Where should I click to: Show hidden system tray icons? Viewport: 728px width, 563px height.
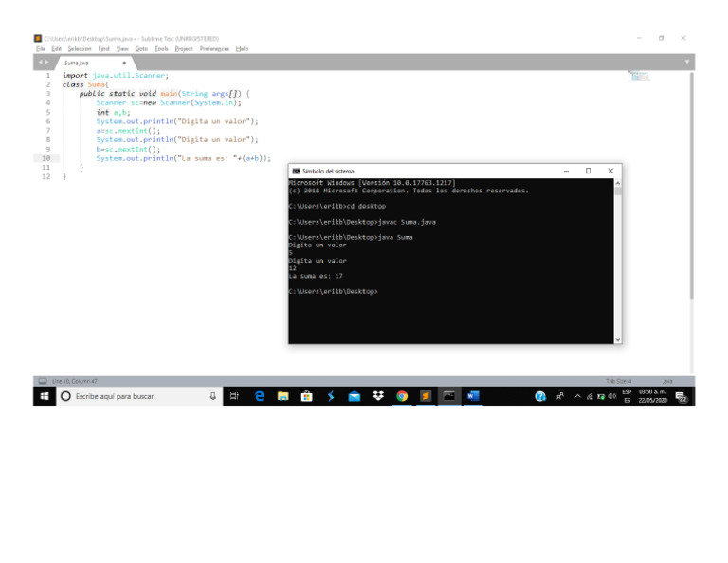pos(577,396)
